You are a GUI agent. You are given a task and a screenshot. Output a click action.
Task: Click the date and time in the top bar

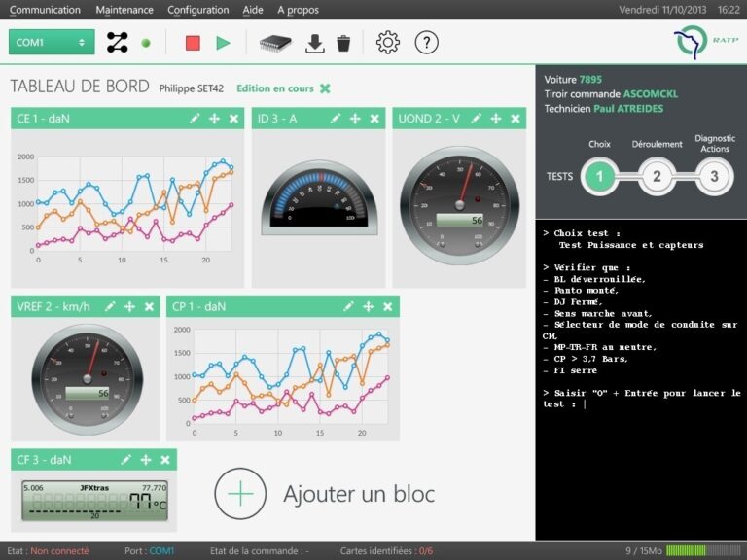pos(679,10)
